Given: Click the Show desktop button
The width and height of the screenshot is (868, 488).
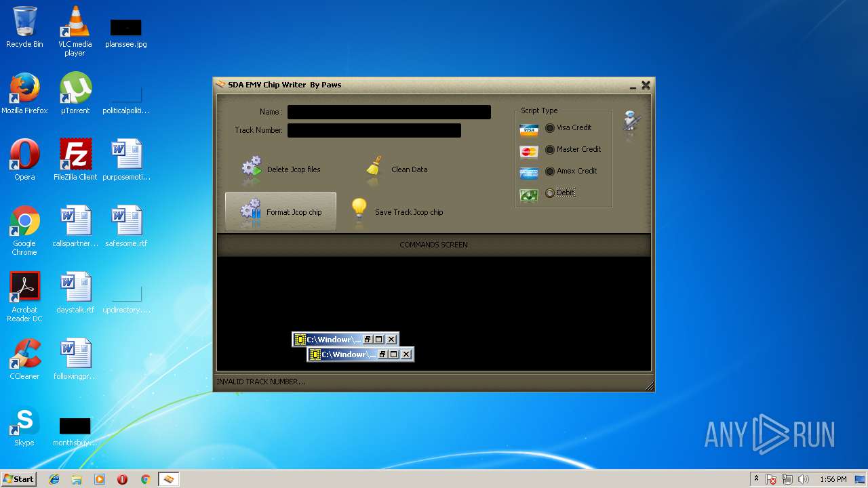Looking at the screenshot, I should tap(860, 479).
